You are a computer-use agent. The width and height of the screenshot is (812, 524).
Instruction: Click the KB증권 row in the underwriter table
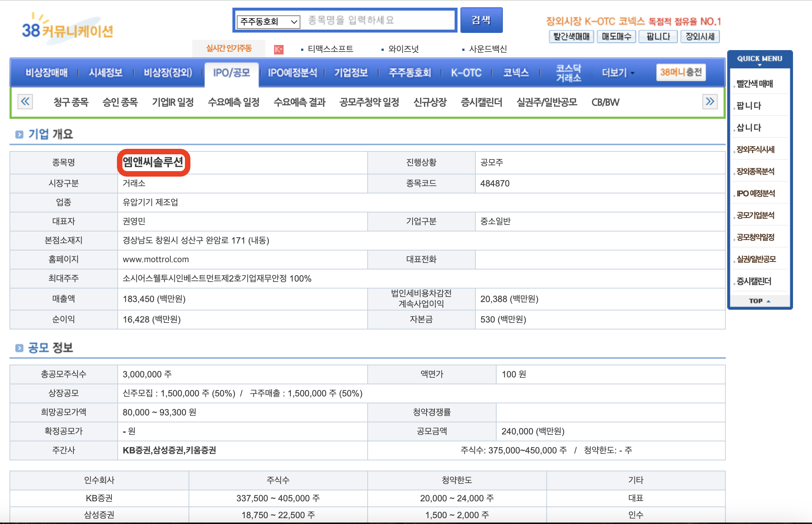[x=367, y=498]
